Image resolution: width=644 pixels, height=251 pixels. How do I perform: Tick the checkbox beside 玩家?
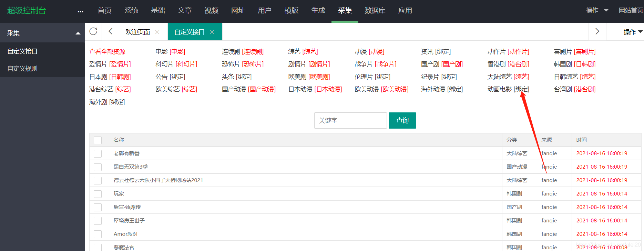(x=98, y=194)
